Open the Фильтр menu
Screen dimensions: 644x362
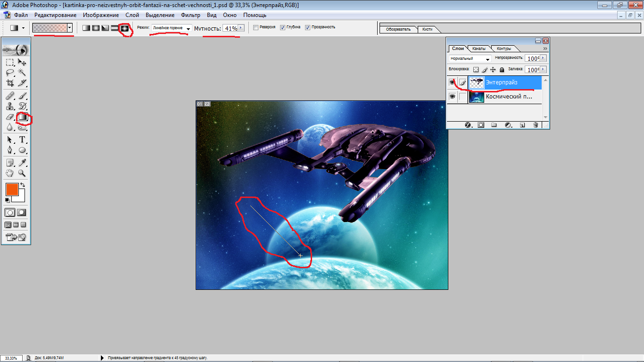pos(190,15)
